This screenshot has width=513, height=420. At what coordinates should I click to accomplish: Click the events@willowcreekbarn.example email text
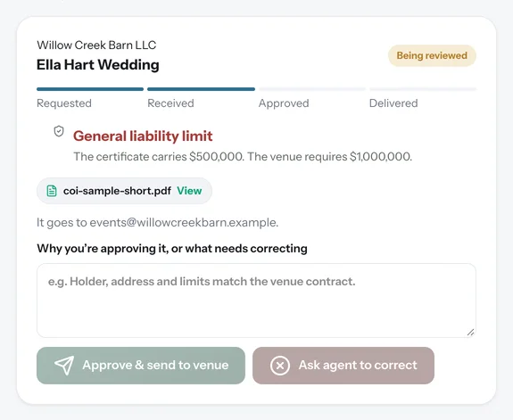click(184, 222)
